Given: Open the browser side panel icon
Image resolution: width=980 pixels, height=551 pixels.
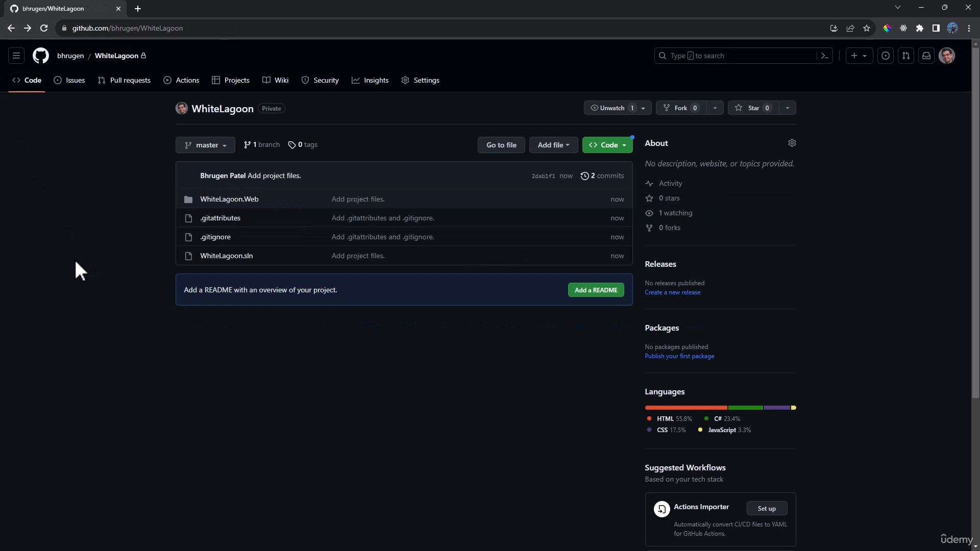Looking at the screenshot, I should click(x=936, y=28).
